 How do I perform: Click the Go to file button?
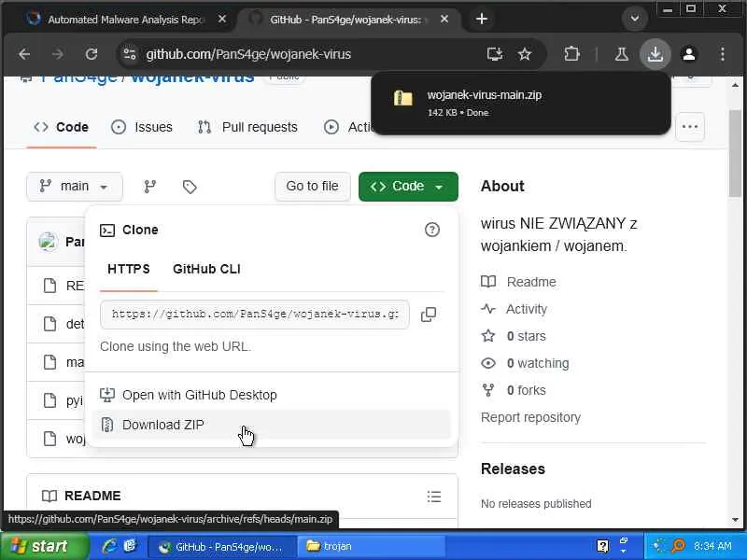313,186
